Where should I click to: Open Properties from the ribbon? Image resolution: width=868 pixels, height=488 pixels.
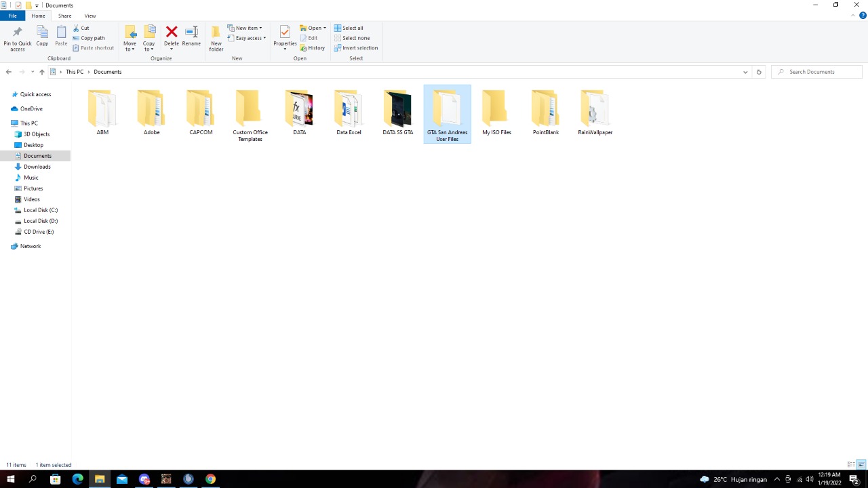tap(285, 38)
